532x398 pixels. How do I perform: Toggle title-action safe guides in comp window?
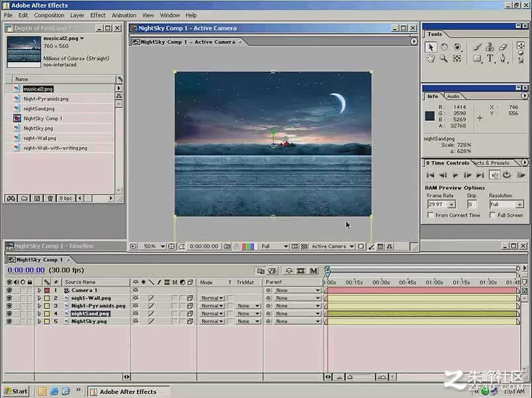click(x=171, y=247)
